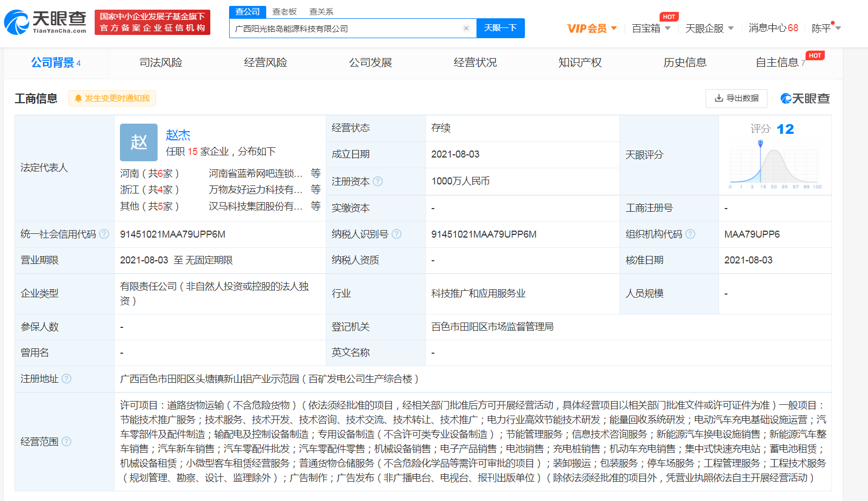Click the 导出数据 export button
Image resolution: width=868 pixels, height=501 pixels.
(736, 98)
